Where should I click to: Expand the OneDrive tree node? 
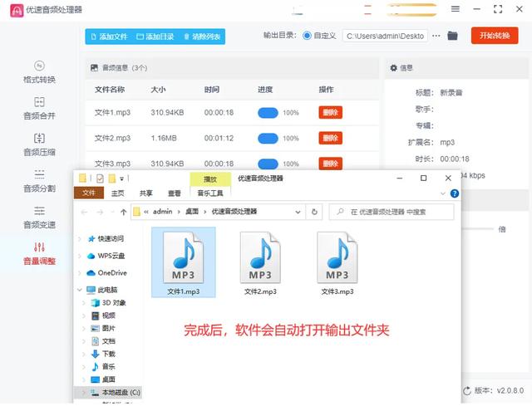(80, 273)
